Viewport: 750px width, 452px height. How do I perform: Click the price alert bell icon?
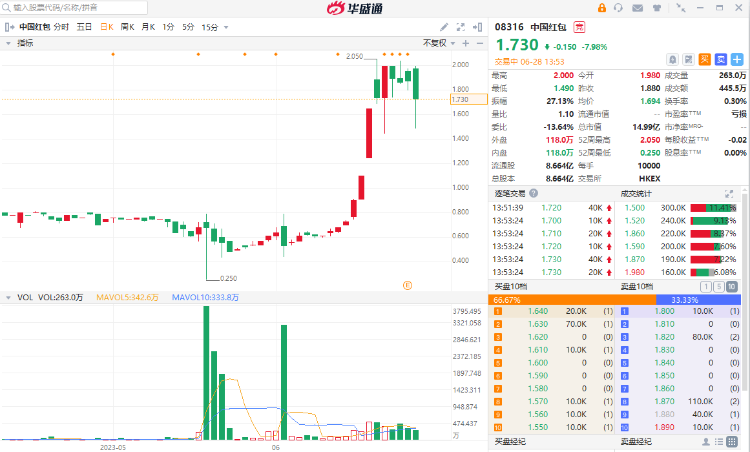tap(673, 59)
